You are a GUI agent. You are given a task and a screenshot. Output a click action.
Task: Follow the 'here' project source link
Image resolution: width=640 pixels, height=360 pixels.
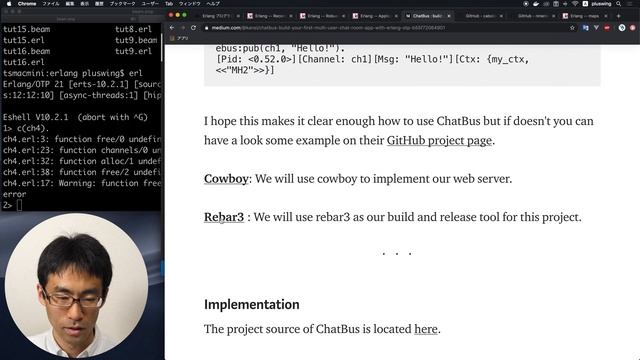pos(426,329)
